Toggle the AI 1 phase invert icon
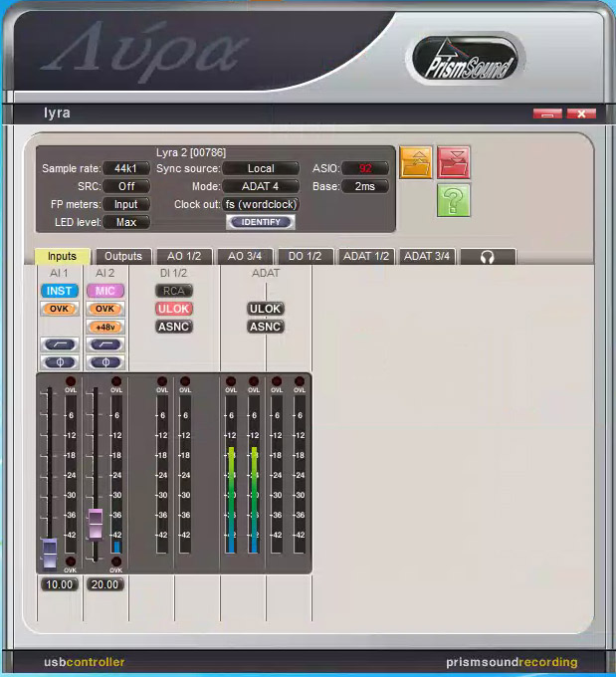Image resolution: width=616 pixels, height=677 pixels. pyautogui.click(x=60, y=362)
